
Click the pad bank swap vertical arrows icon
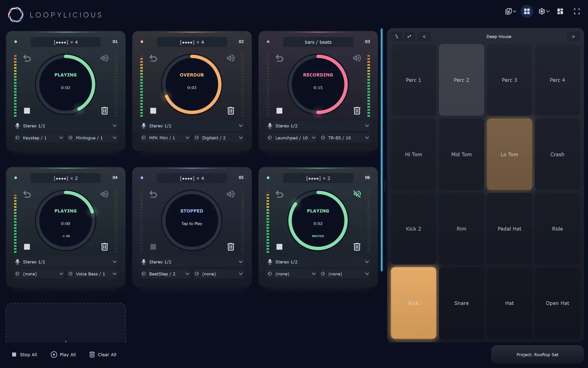tap(397, 36)
